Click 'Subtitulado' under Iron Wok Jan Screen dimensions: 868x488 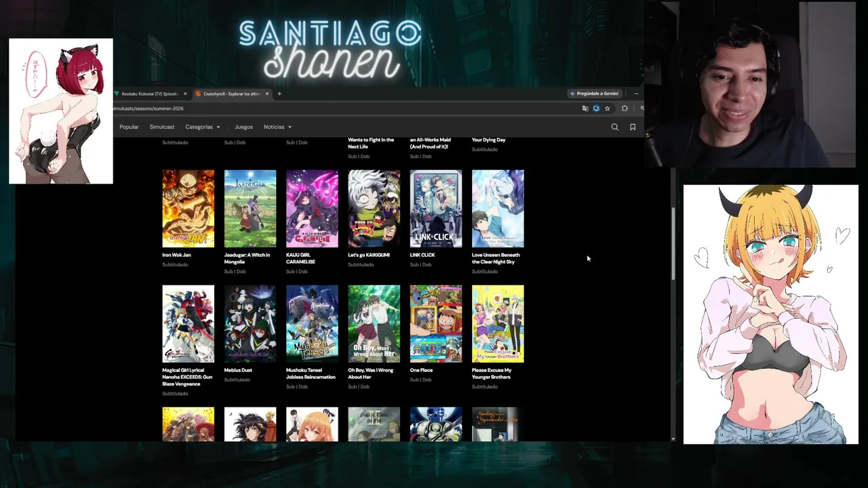[x=175, y=264]
